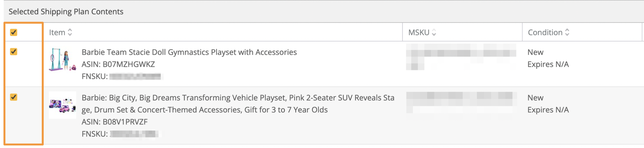The height and width of the screenshot is (148, 644).
Task: Click the sort arrows beside the Item header
Action: coord(70,32)
